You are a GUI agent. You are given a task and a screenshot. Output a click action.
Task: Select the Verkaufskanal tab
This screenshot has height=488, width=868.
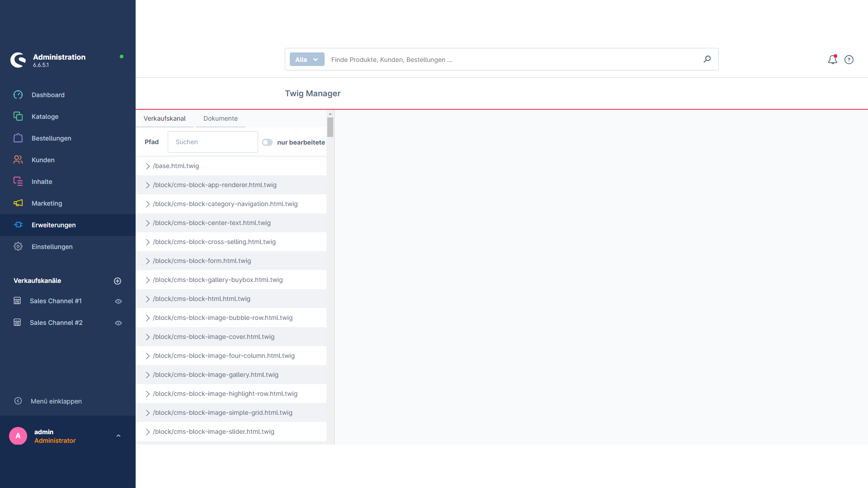165,118
